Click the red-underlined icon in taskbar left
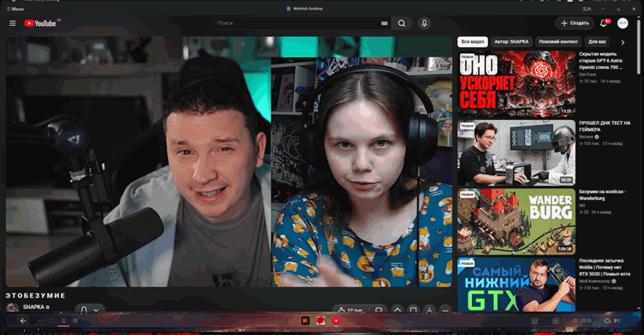The height and width of the screenshot is (335, 644). click(64, 321)
